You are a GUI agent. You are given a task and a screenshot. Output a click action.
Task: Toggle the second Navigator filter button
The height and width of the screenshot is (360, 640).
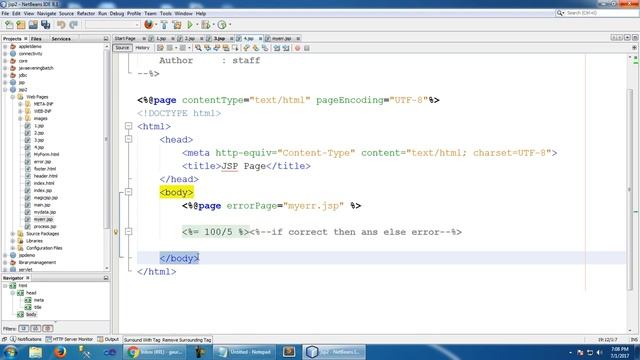tap(36, 329)
